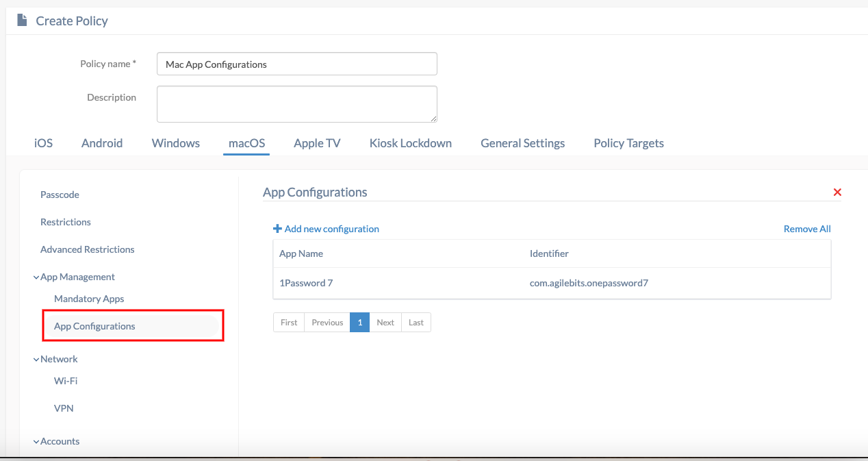
Task: Collapse the App Management section
Action: tap(36, 277)
